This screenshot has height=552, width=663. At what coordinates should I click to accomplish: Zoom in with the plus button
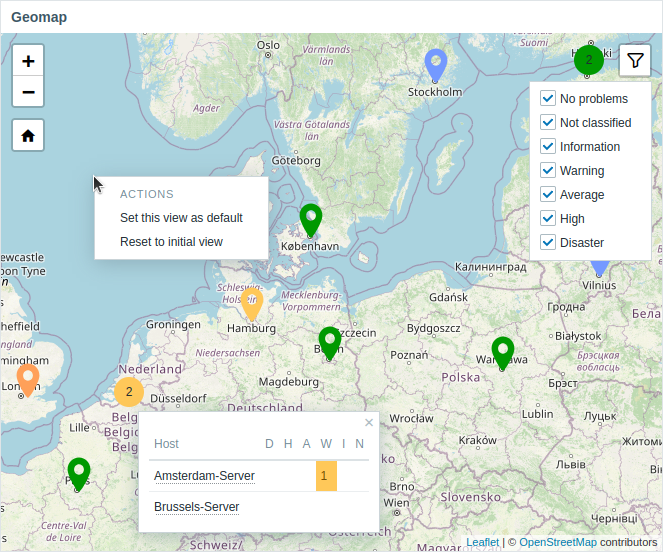(28, 60)
